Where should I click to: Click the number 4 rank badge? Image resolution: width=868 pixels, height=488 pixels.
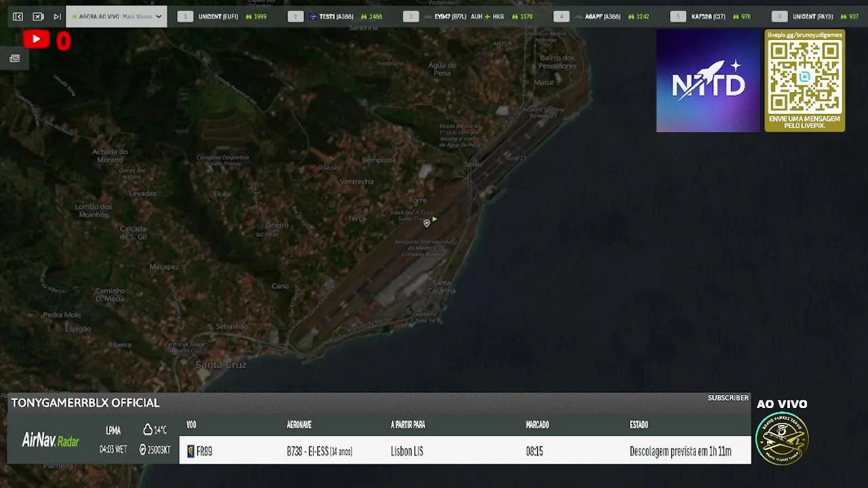(x=561, y=16)
